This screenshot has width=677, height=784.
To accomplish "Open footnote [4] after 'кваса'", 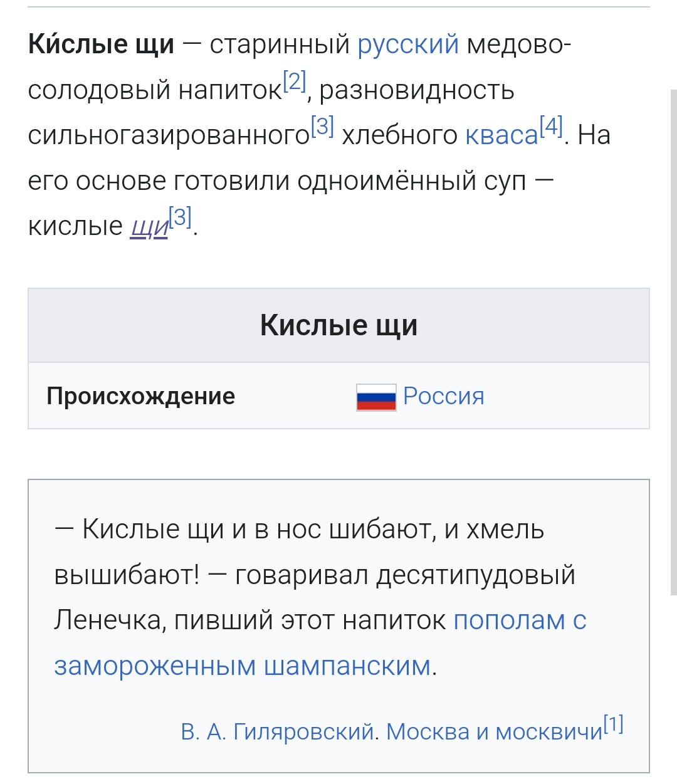I will (552, 126).
